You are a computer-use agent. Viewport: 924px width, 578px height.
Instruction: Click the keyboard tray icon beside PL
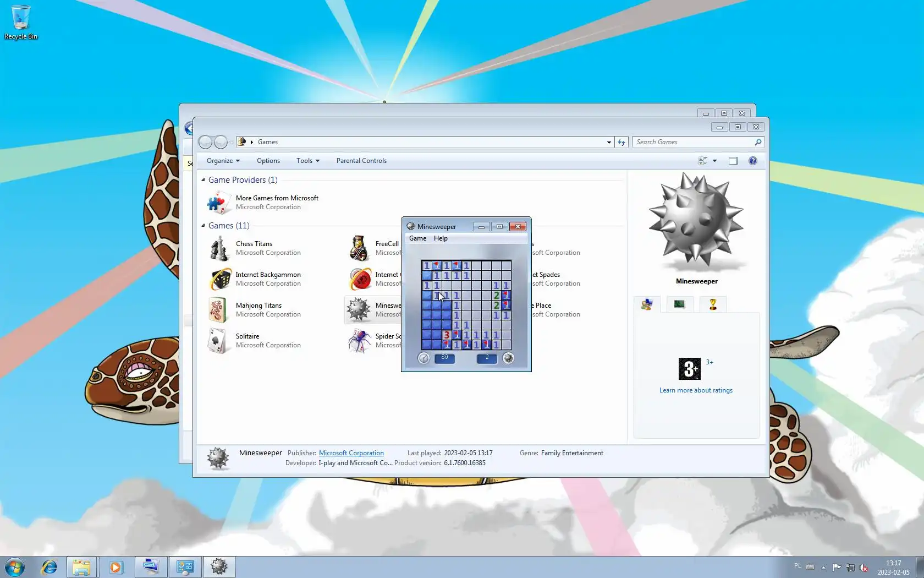[x=810, y=567]
